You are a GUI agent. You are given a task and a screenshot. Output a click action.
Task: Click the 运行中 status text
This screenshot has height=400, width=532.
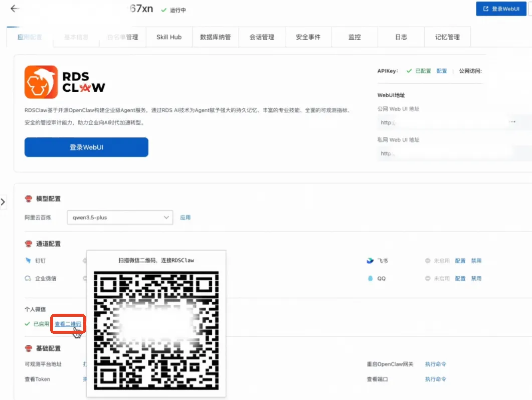pos(178,10)
